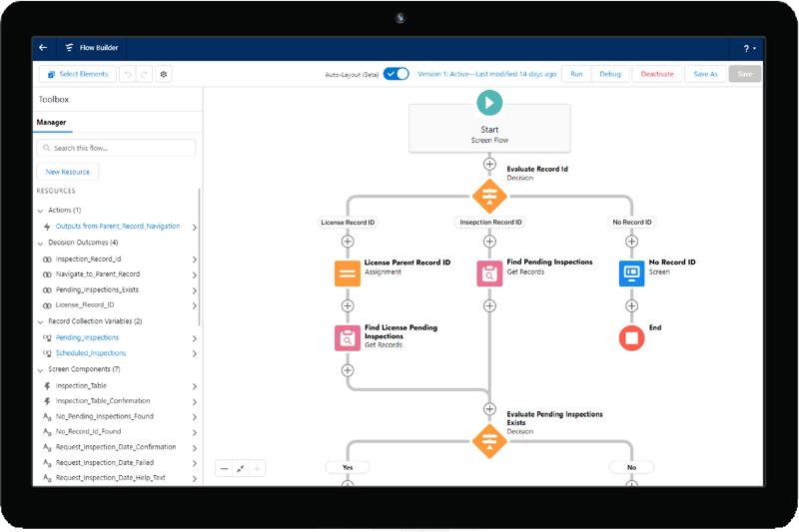799x532 pixels.
Task: Click Insepction Record ID path label
Action: point(490,223)
